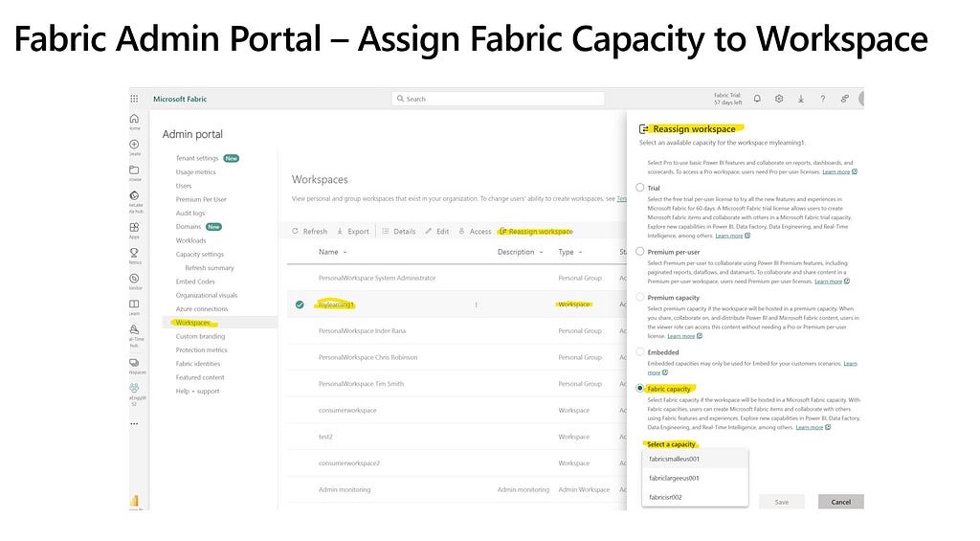Sort by the Name column dropdown arrow
This screenshot has height=541, width=980.
pos(345,252)
